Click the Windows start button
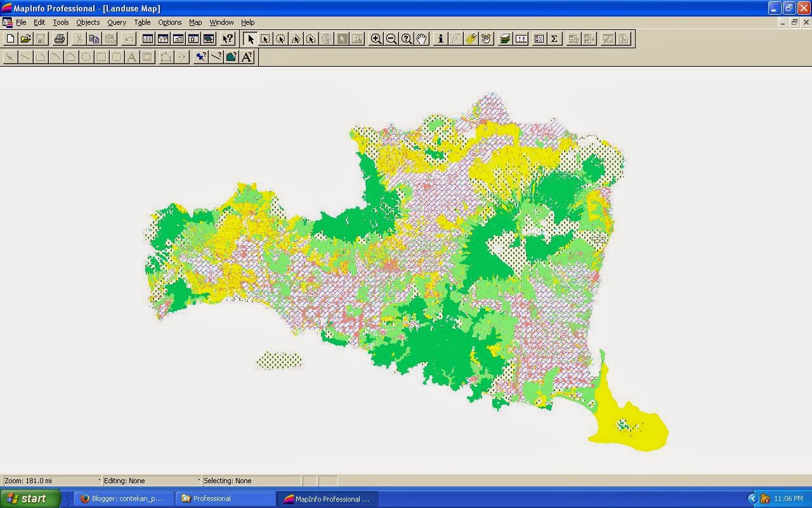The width and height of the screenshot is (812, 508). (x=30, y=498)
